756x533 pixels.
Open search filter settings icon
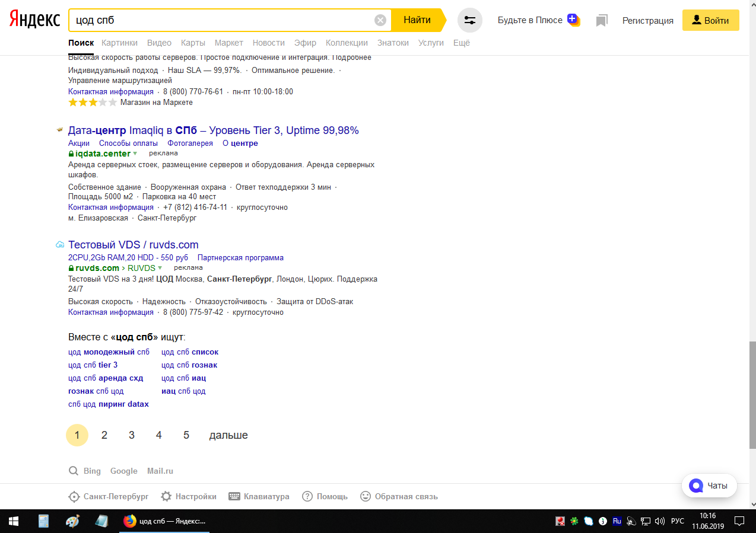tap(470, 20)
